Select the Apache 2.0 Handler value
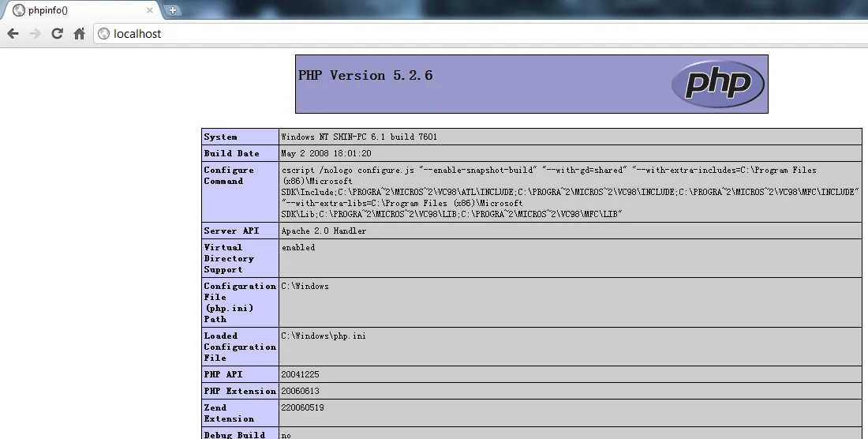The width and height of the screenshot is (868, 439). pyautogui.click(x=324, y=231)
